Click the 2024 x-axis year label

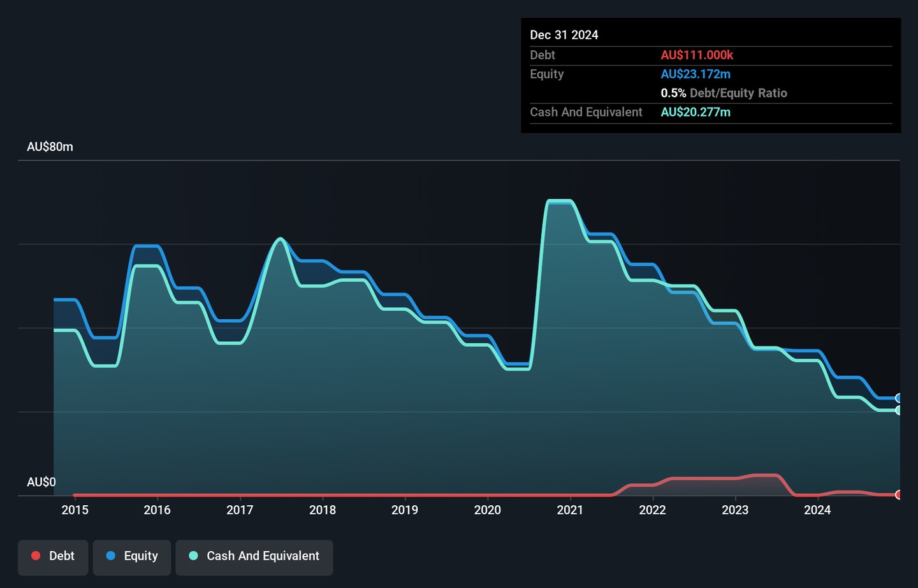click(x=817, y=510)
